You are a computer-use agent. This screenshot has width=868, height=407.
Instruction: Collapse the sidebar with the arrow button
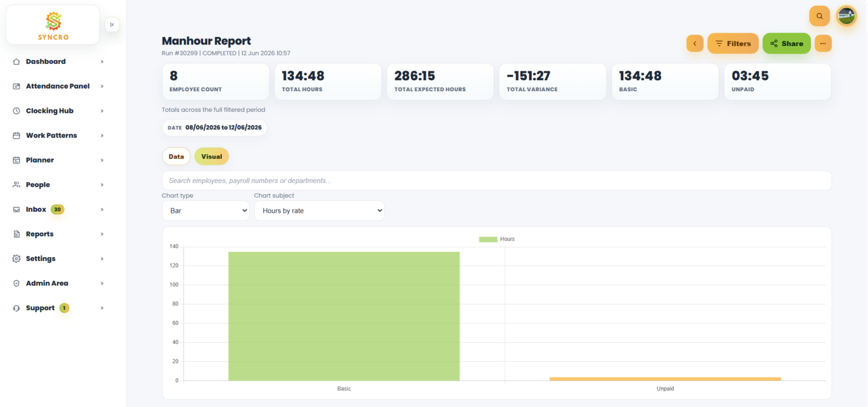(112, 24)
